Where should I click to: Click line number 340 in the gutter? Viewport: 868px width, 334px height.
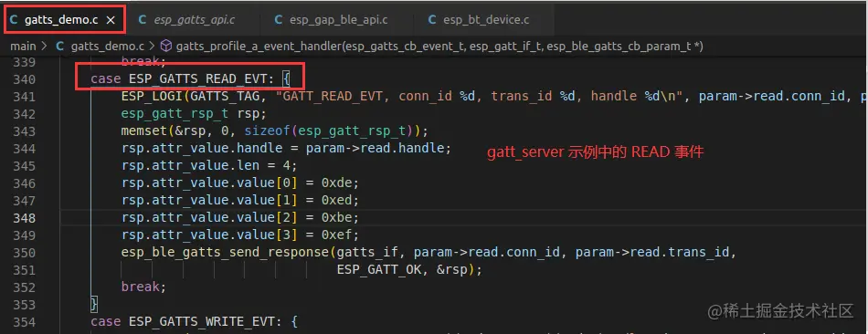[26, 79]
